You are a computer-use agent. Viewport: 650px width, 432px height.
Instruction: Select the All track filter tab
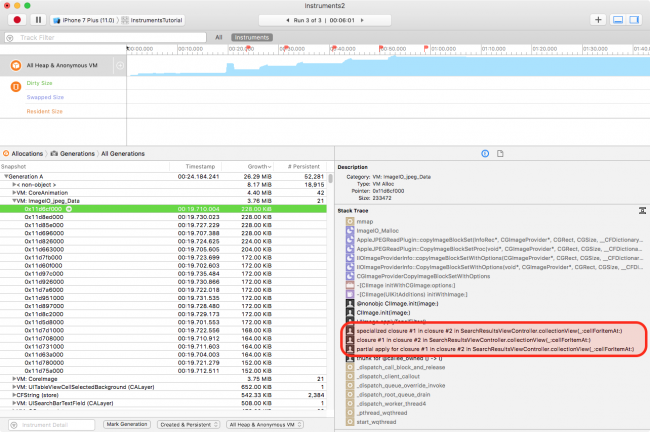pos(218,37)
